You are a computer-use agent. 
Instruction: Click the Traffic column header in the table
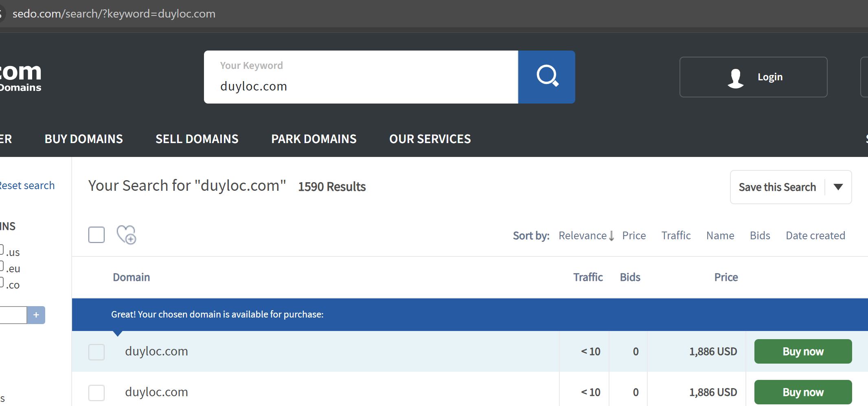[x=588, y=277]
